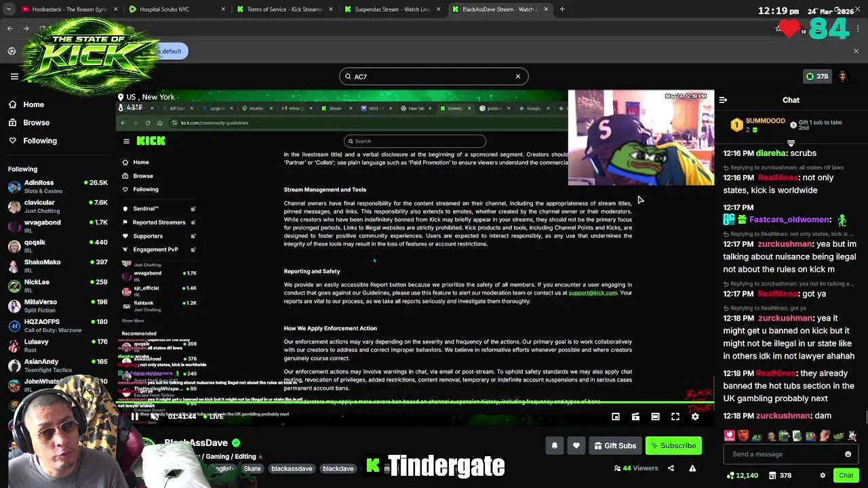The image size is (868, 488).
Task: Click the support@kick.com link in stream
Action: [x=593, y=293]
